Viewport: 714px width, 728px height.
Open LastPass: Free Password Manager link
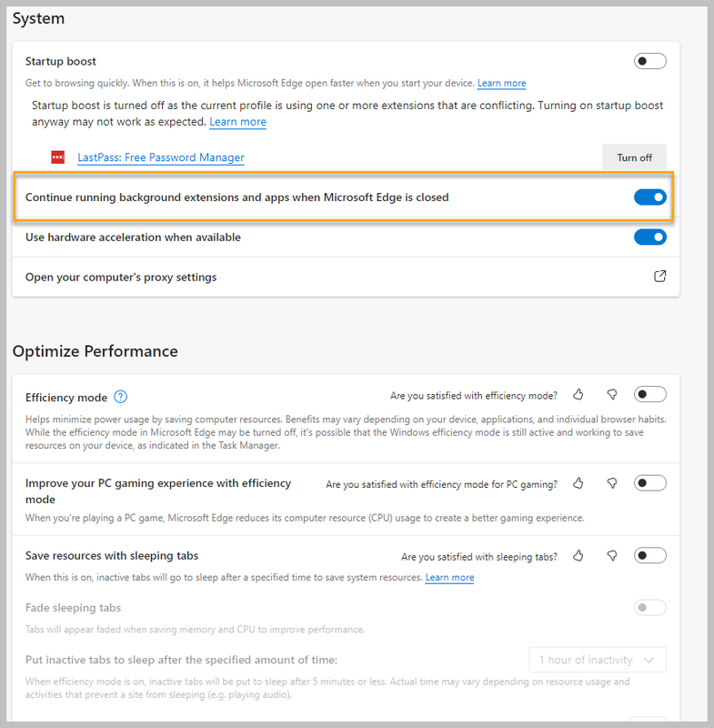tap(161, 157)
